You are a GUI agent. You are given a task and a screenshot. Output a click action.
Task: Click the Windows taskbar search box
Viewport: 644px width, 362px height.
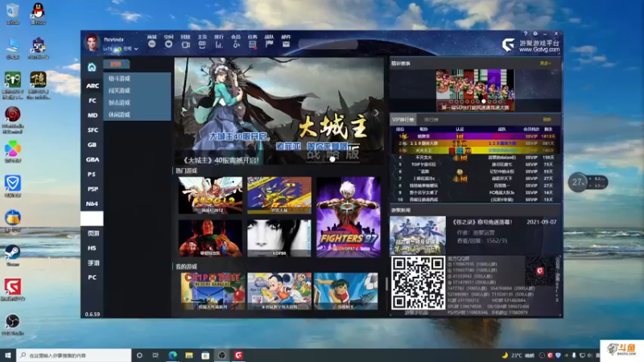[x=74, y=355]
